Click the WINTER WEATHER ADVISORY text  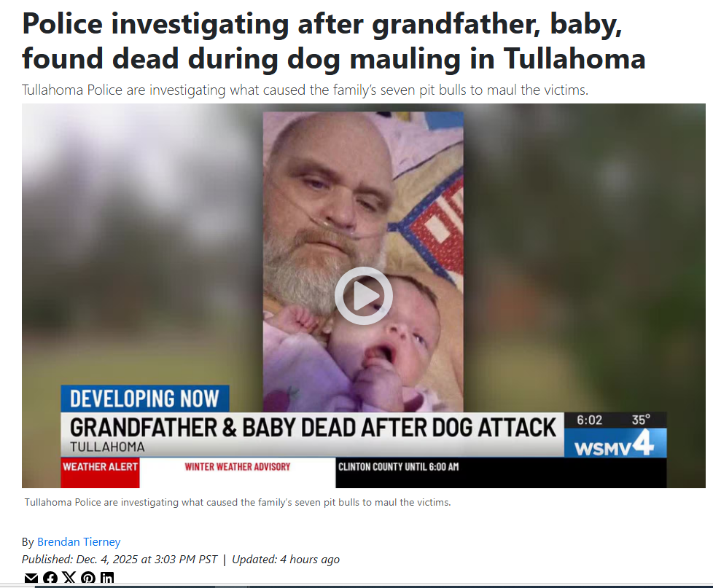click(238, 466)
